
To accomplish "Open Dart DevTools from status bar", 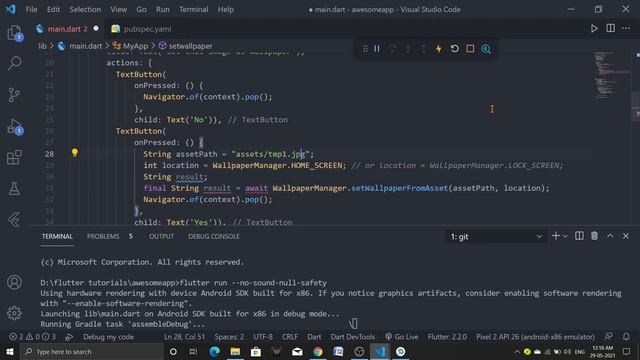I will (353, 337).
